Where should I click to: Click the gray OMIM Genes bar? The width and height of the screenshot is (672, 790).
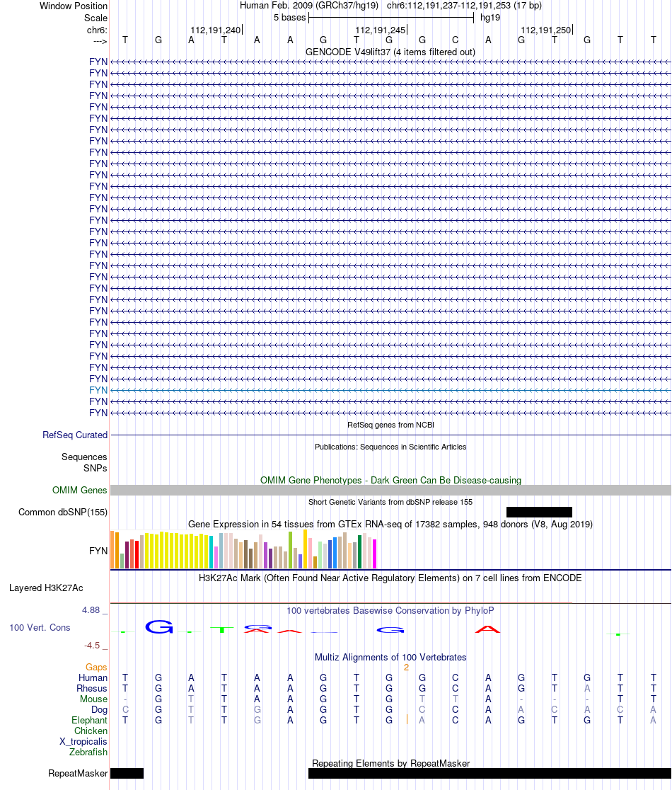tap(390, 491)
